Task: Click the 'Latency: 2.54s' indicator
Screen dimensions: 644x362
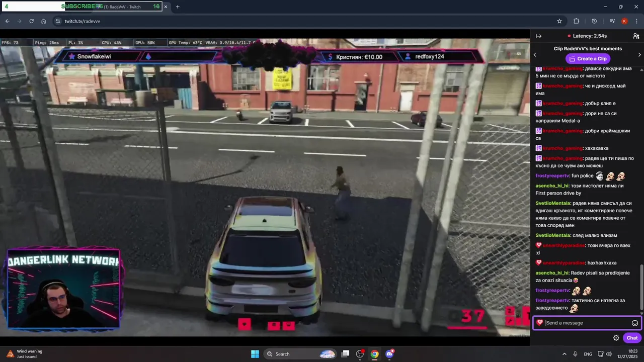Action: [587, 36]
